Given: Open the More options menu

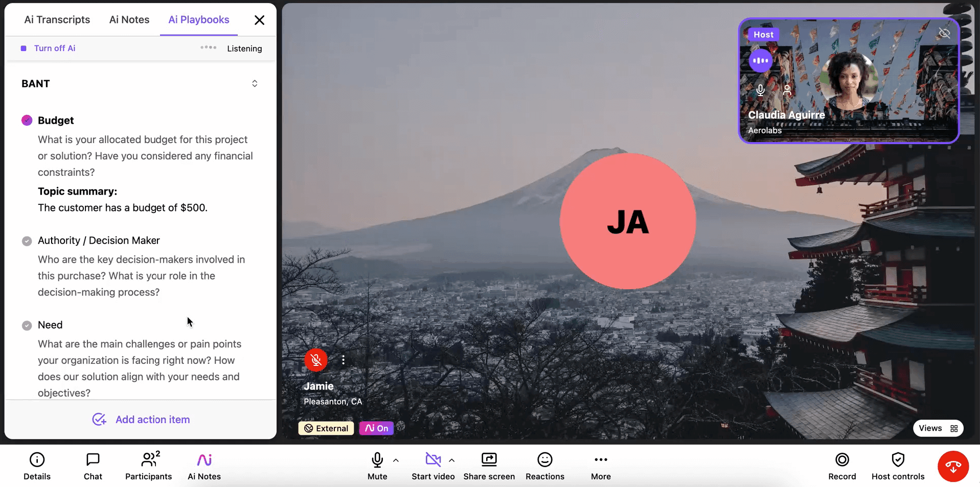Looking at the screenshot, I should pyautogui.click(x=601, y=465).
